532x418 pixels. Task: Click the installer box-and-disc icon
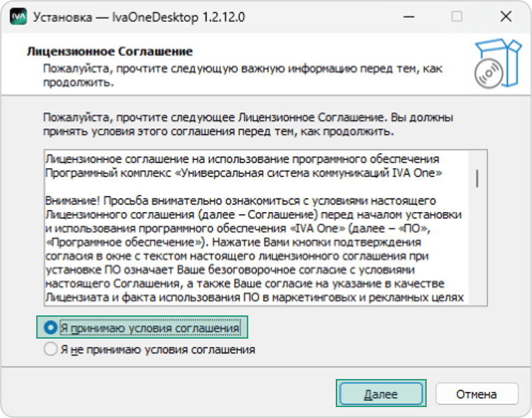pyautogui.click(x=497, y=64)
